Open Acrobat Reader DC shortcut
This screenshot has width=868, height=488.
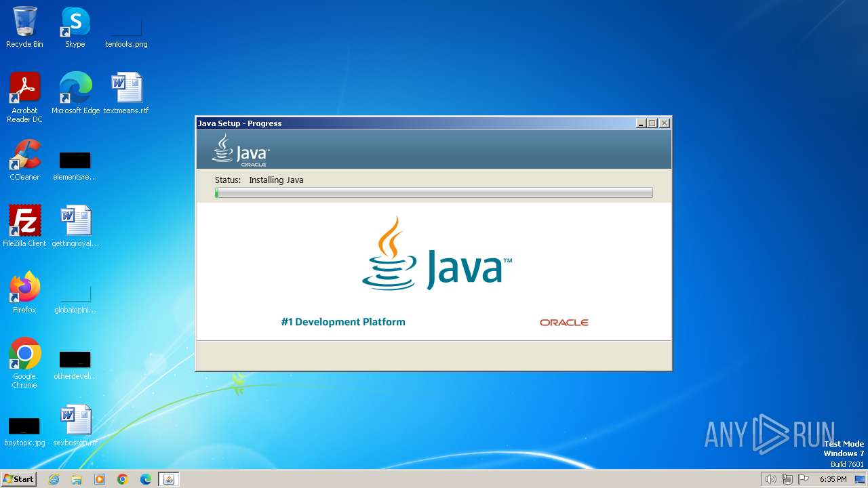[x=24, y=97]
